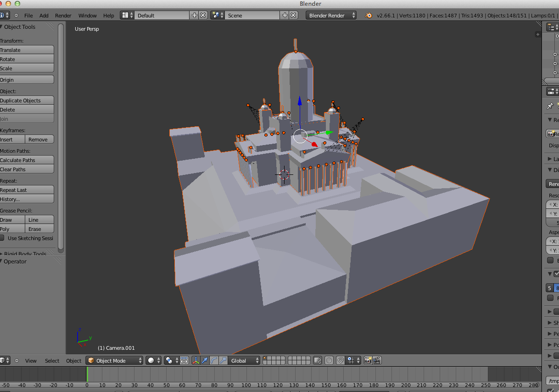Toggle the 3D manipulator widget icon

pyautogui.click(x=196, y=361)
